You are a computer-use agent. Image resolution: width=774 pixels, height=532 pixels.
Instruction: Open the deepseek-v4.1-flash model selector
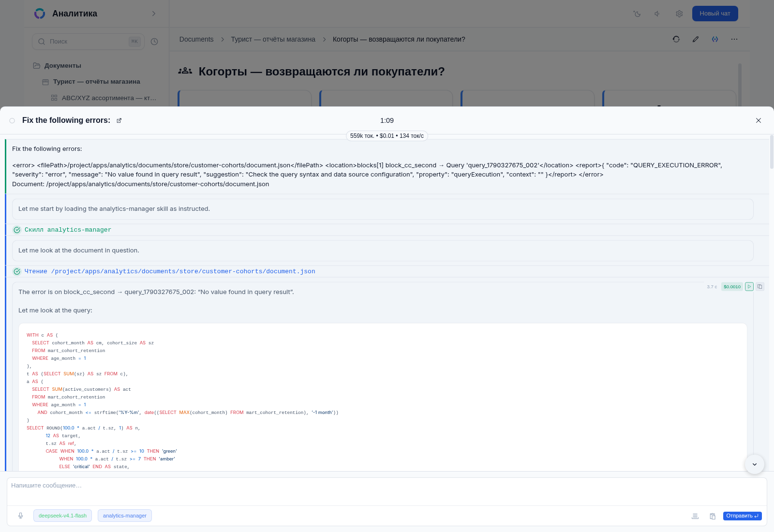[62, 516]
